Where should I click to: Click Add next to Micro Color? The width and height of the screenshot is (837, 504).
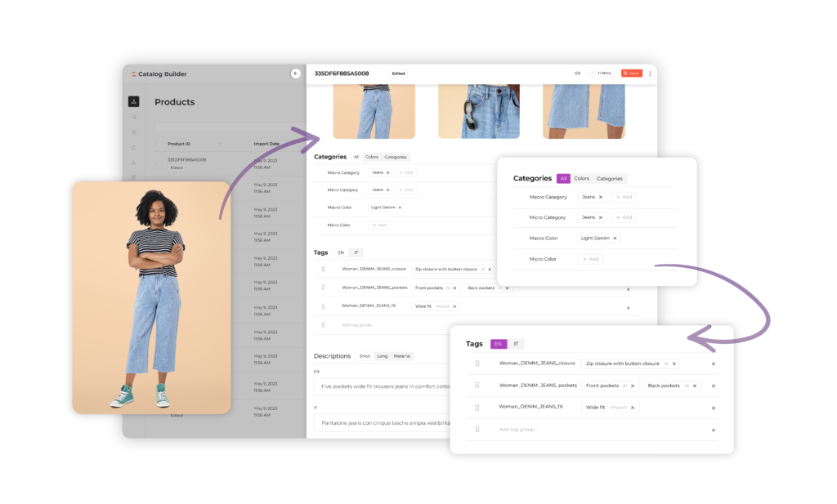(x=590, y=259)
